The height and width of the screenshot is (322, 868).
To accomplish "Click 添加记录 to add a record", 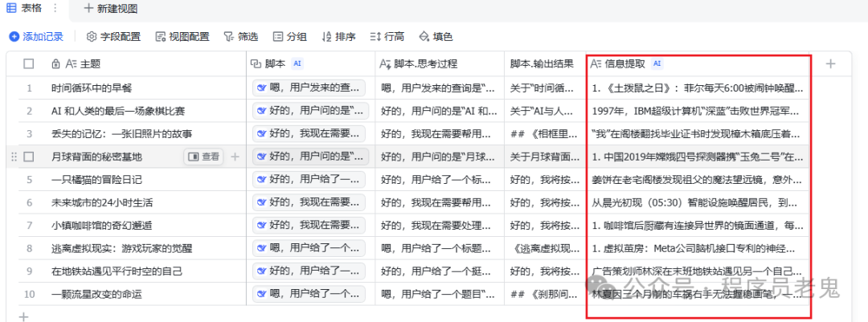I will point(36,37).
